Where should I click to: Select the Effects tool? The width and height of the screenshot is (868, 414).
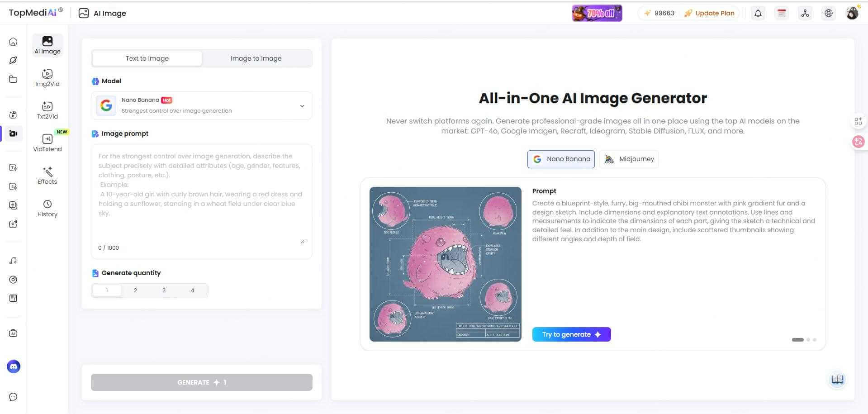[47, 175]
